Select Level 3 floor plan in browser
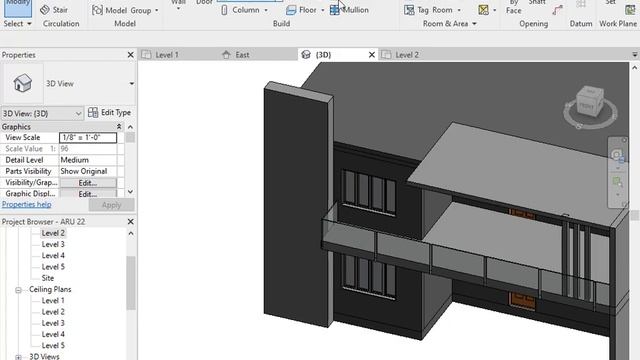The width and height of the screenshot is (640, 360). (x=53, y=244)
